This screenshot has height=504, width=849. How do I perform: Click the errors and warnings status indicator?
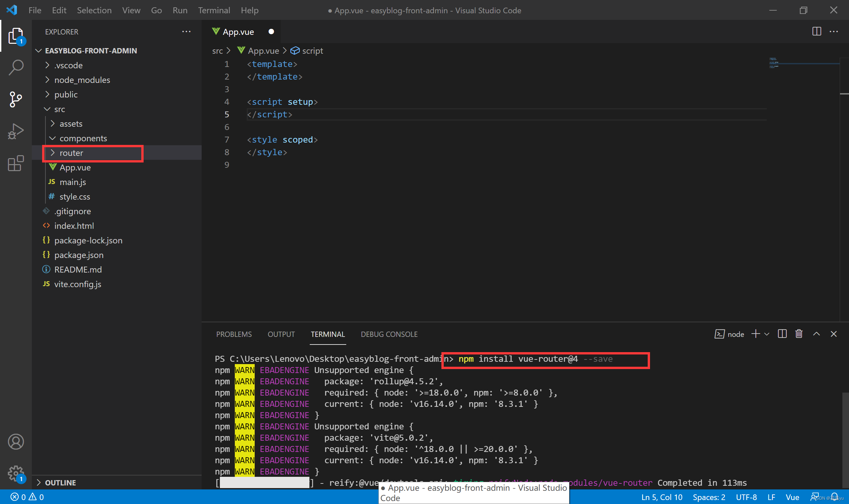[x=27, y=497]
